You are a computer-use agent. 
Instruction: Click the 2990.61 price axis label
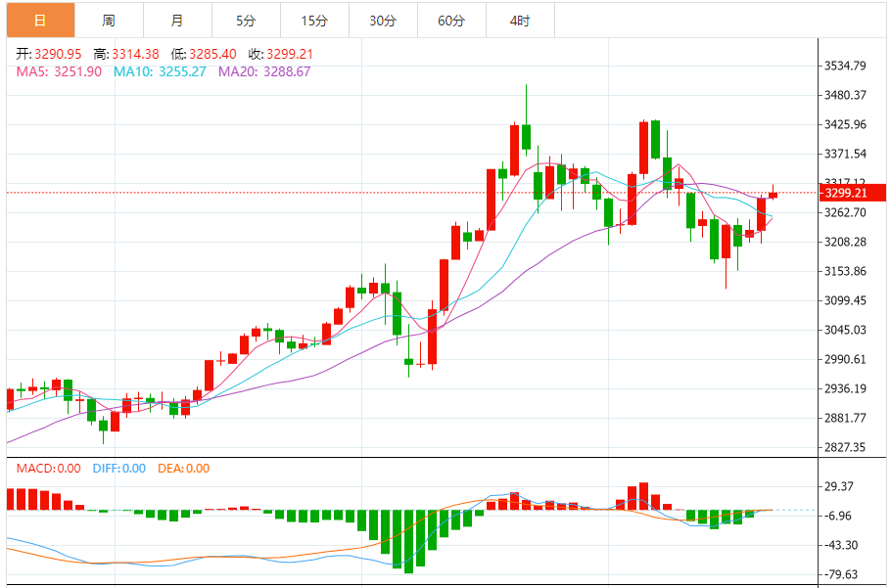[845, 359]
